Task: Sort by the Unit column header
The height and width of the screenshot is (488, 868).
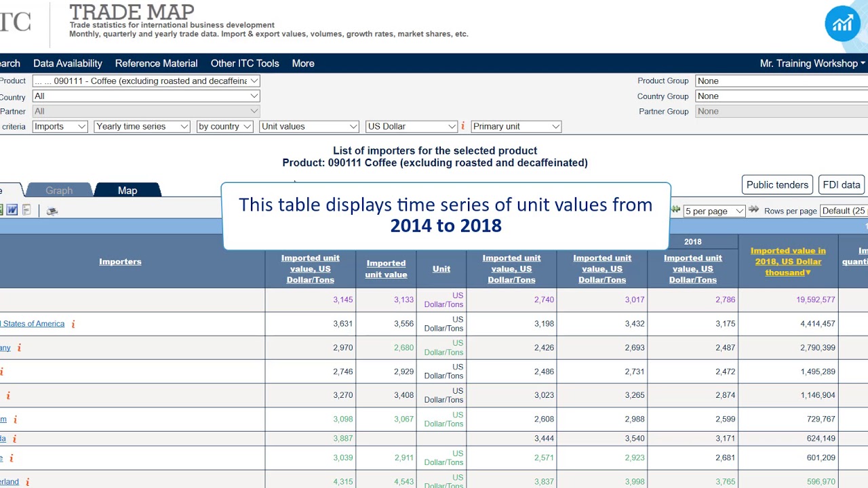Action: 441,269
